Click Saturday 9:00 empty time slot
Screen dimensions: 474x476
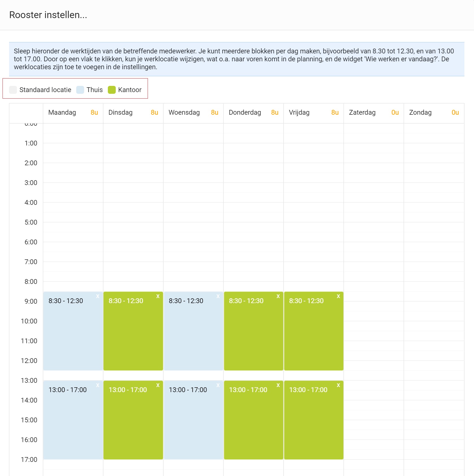374,306
